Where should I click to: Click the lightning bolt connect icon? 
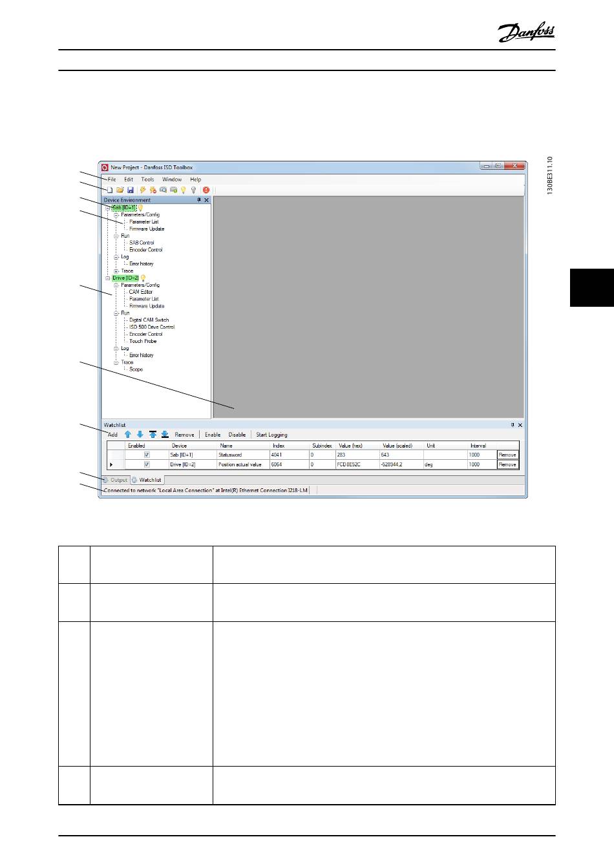143,190
